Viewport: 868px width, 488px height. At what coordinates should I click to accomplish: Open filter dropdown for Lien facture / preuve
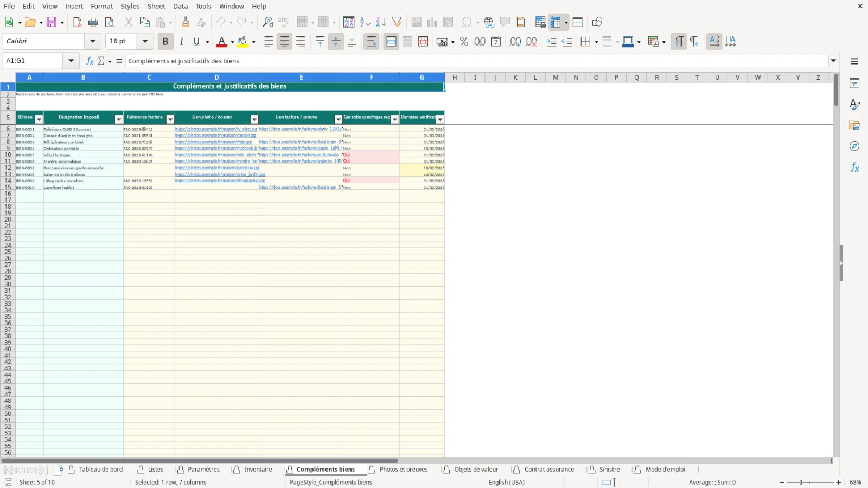339,119
